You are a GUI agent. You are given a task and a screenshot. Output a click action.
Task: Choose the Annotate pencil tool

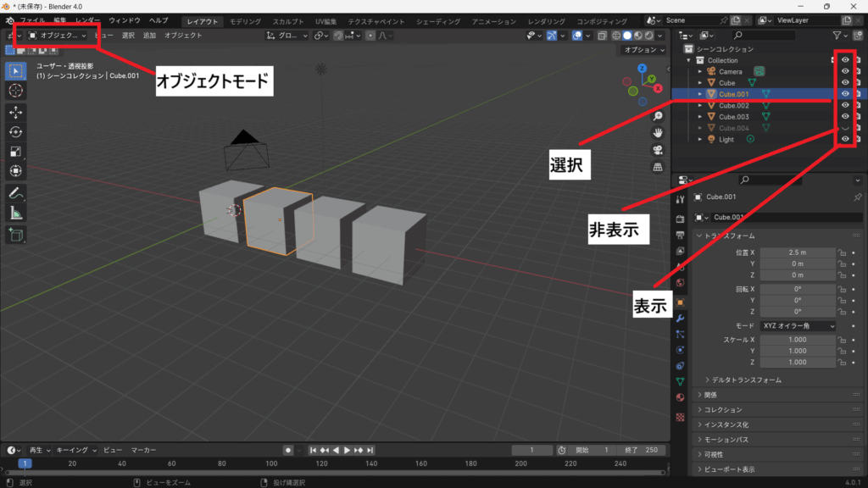[15, 192]
